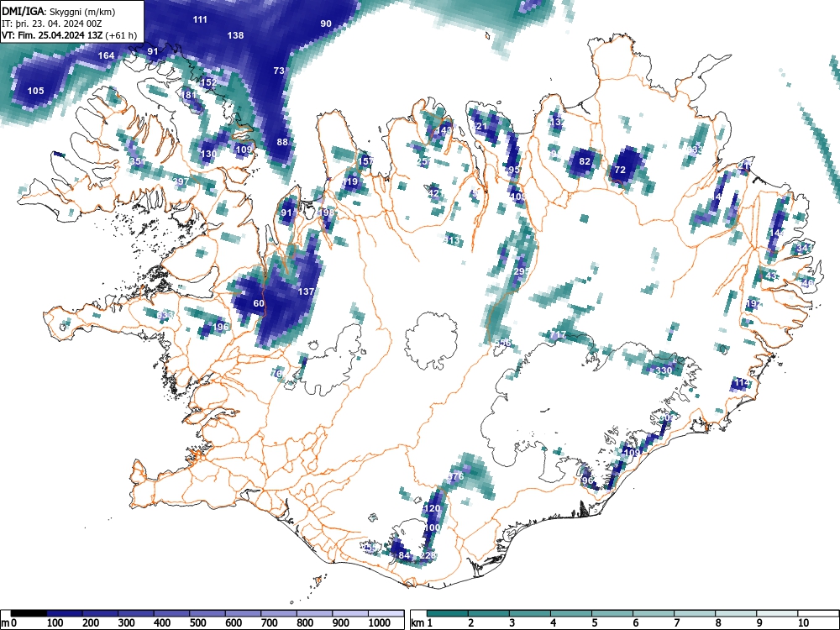
Task: Click the '5' label in the km legend
Action: coord(594,622)
